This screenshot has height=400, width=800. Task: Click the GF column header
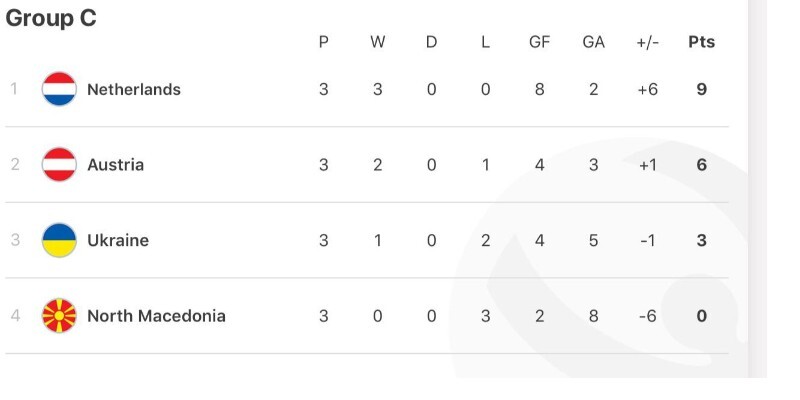(539, 42)
